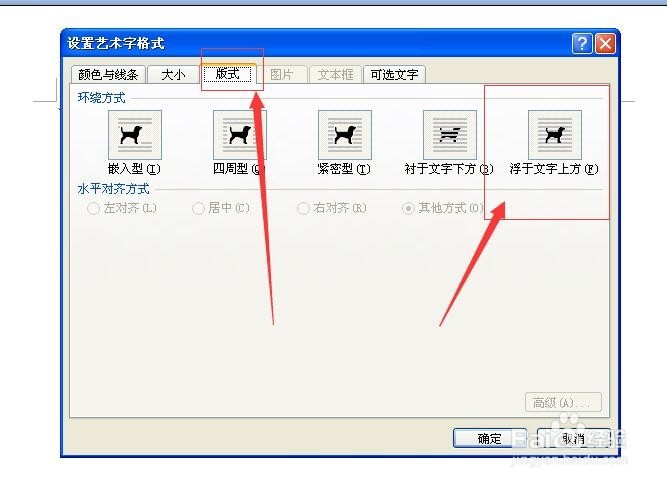Select the 右对齐 radio button
This screenshot has width=667, height=483.
point(303,209)
